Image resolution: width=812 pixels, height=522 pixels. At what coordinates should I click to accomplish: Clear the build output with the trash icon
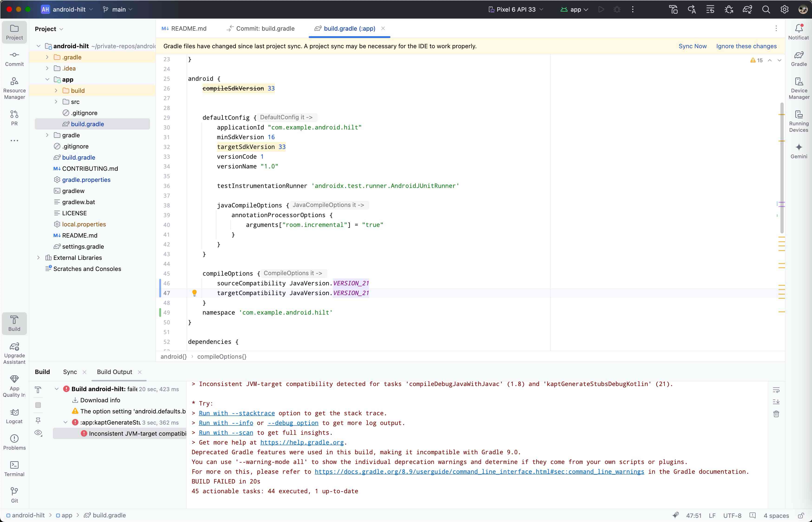[776, 414]
